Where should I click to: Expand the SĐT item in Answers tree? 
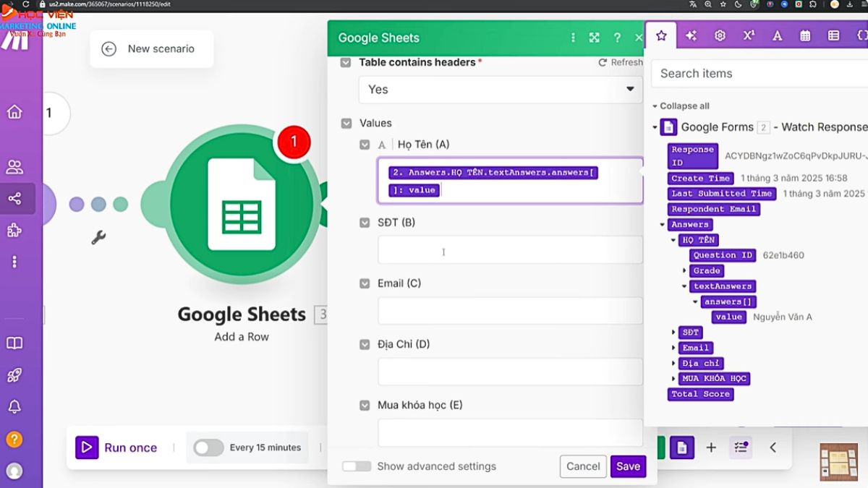674,333
